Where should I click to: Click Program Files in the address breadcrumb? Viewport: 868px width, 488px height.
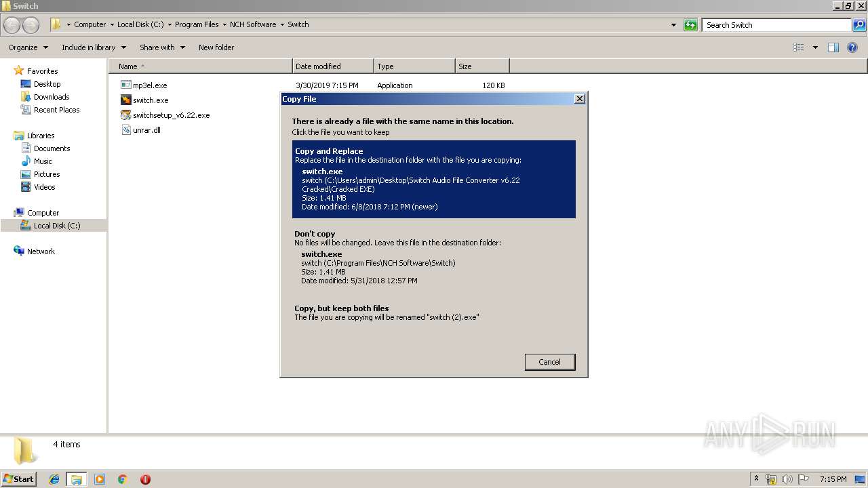click(197, 24)
